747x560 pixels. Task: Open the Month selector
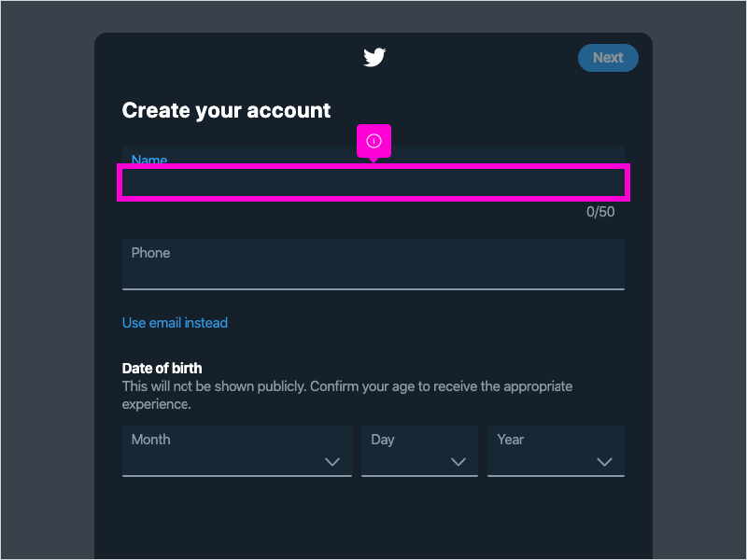coord(237,451)
